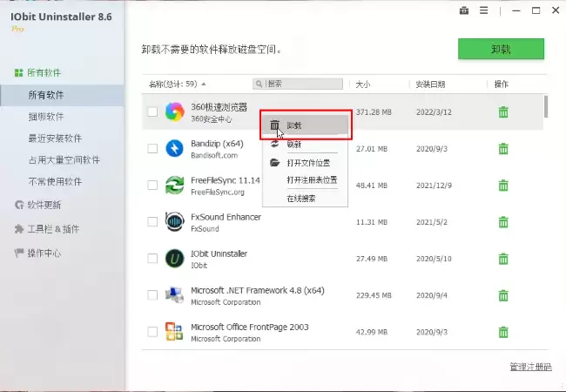This screenshot has width=566, height=392.
Task: Click the trash icon for 360极速浏览器
Action: (x=503, y=112)
